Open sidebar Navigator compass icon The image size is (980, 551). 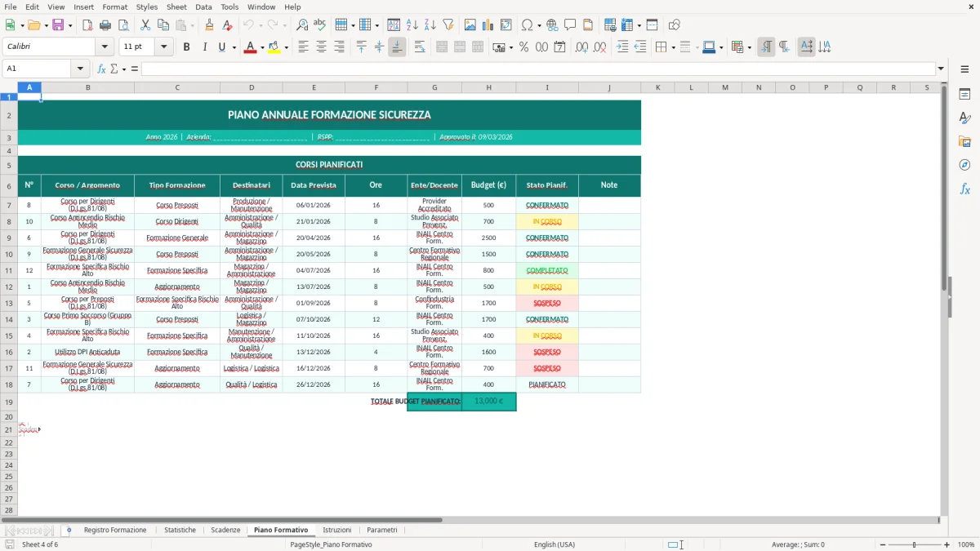[964, 165]
